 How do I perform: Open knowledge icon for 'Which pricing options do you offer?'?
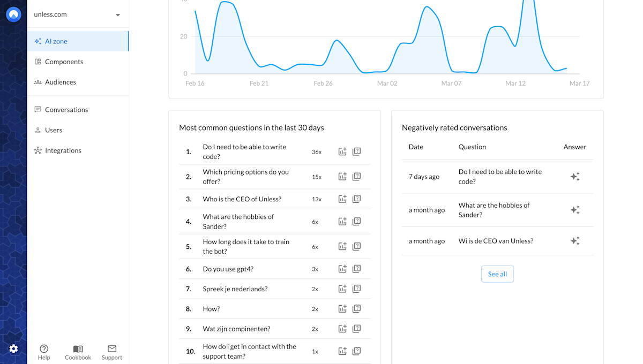click(356, 176)
